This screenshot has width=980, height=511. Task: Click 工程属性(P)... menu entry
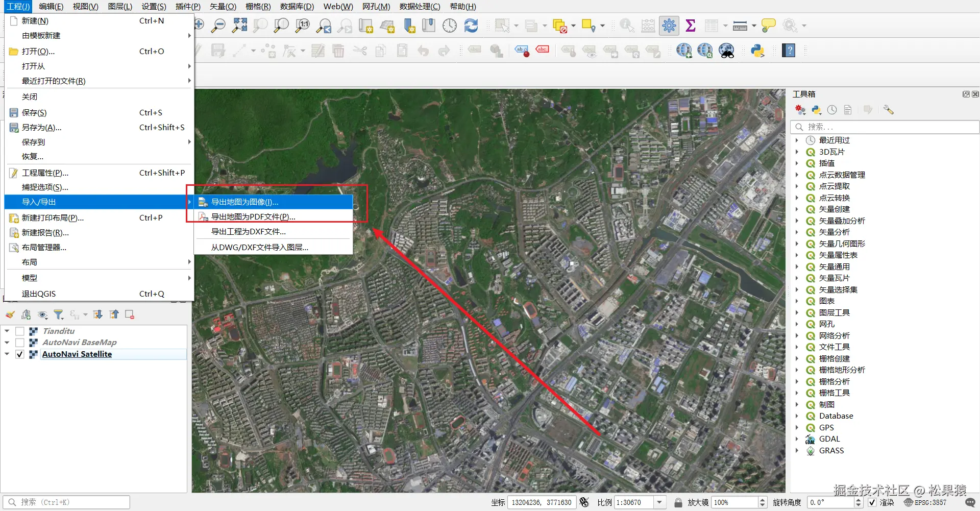click(99, 173)
